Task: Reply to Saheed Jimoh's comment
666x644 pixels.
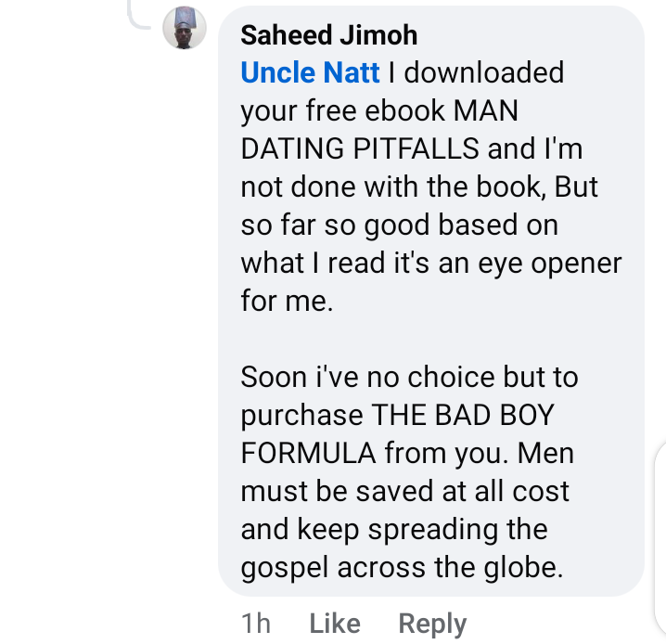Action: click(432, 624)
